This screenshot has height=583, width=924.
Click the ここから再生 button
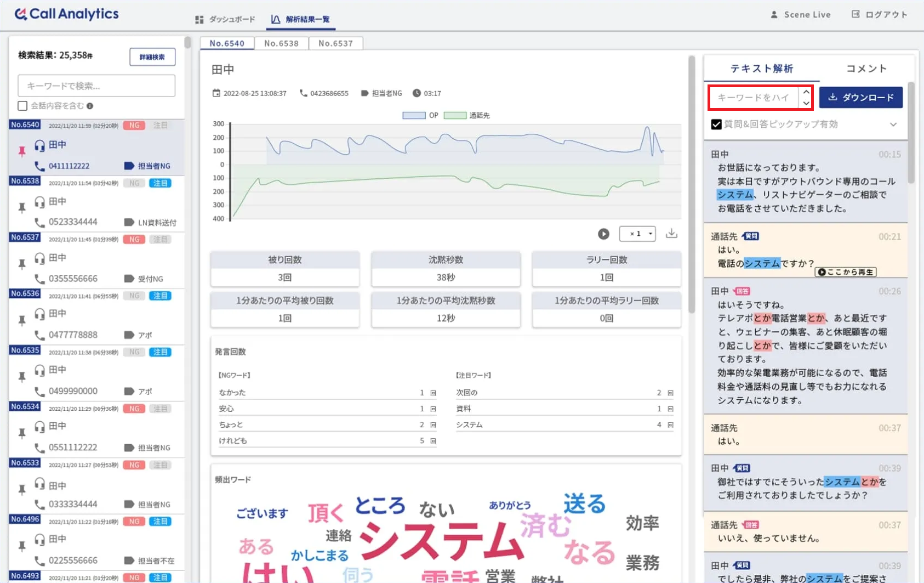[846, 272]
